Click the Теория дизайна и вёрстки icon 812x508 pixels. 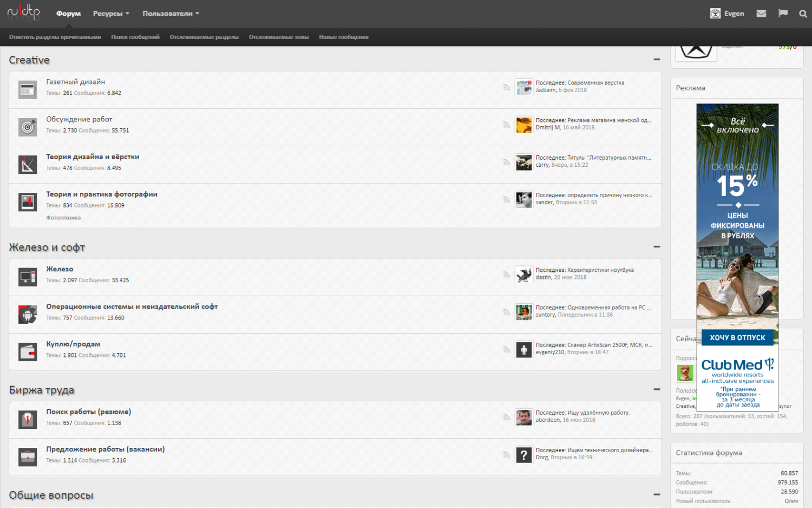pos(28,164)
